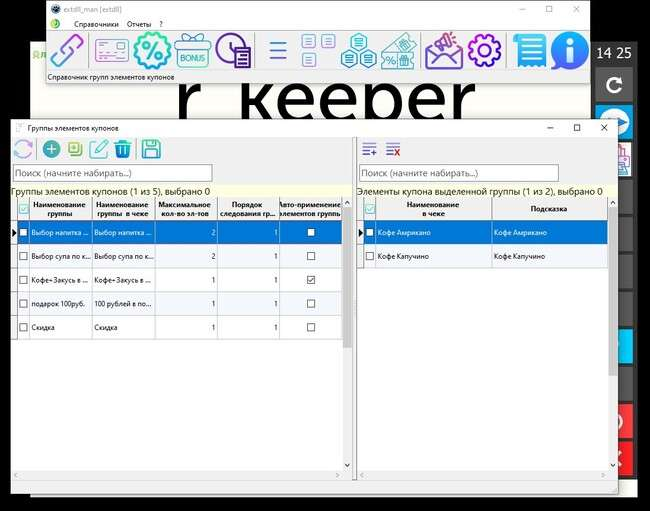Click the BONUS gift box icon
The width and height of the screenshot is (650, 511).
[192, 49]
